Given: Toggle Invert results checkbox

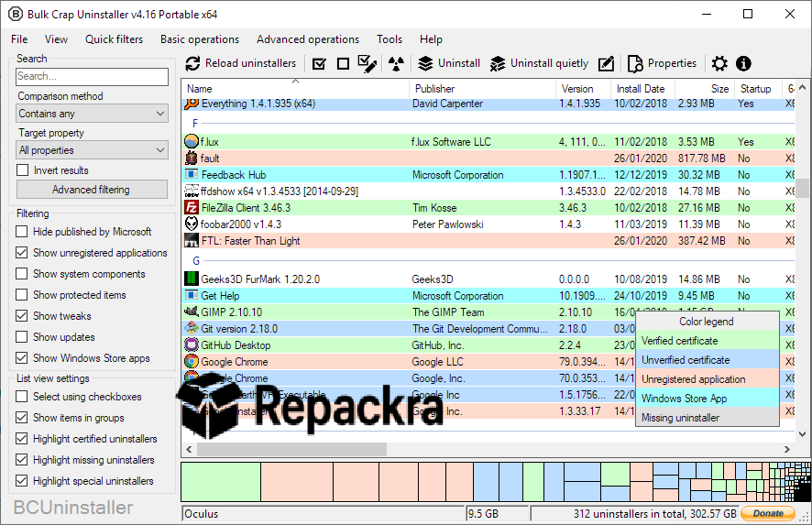Looking at the screenshot, I should [x=22, y=170].
